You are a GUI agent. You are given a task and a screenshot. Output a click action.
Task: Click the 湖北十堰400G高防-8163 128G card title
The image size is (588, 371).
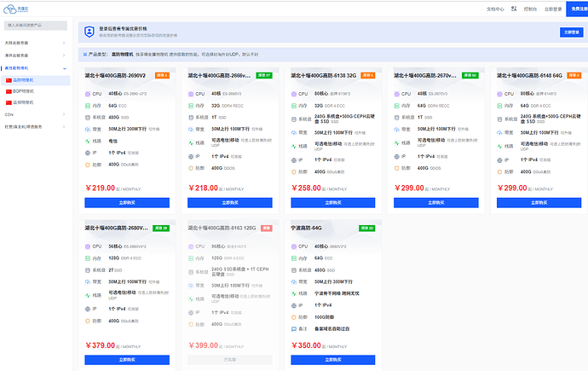coord(222,228)
